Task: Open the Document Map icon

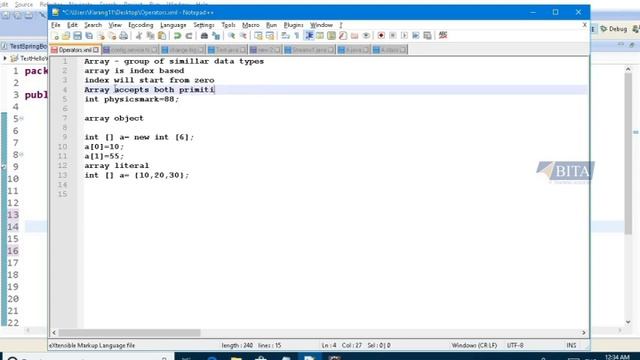Action: coord(331,36)
